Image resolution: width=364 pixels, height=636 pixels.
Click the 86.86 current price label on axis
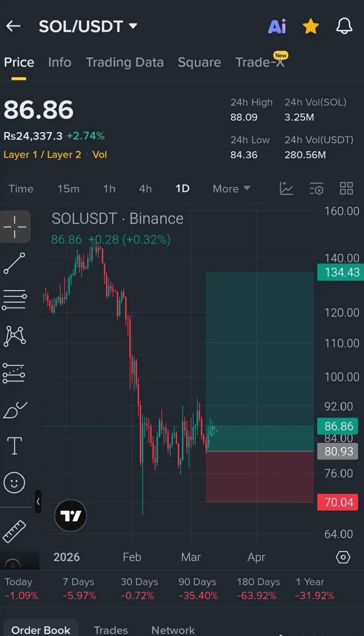tap(338, 426)
